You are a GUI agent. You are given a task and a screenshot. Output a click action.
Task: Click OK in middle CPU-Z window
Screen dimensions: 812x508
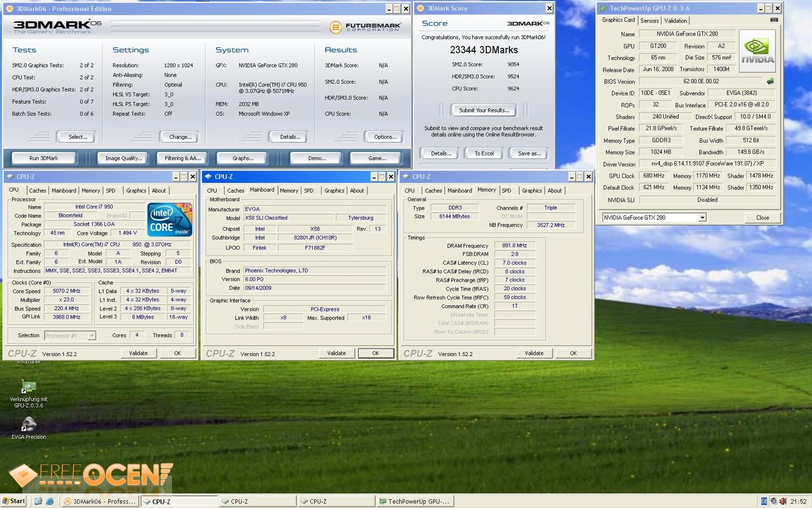pos(376,353)
